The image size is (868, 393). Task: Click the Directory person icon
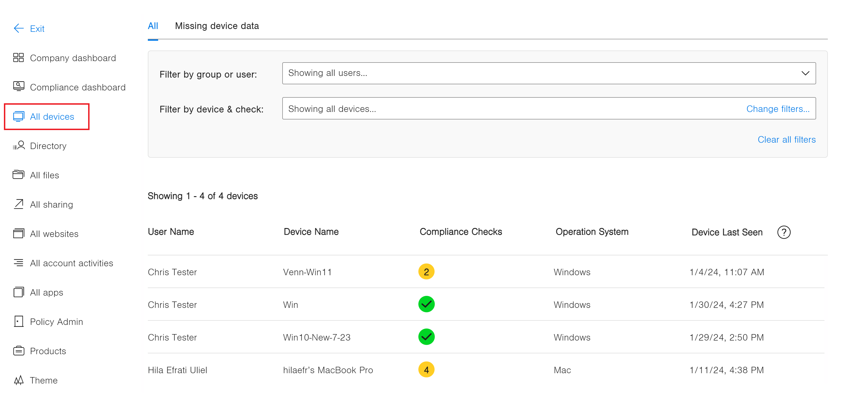[19, 145]
